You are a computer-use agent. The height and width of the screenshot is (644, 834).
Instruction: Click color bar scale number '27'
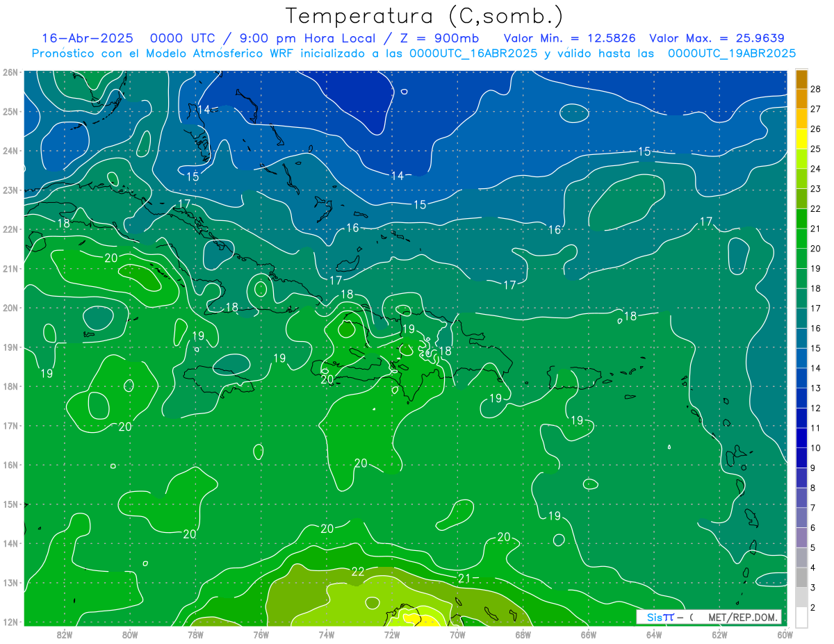(816, 108)
